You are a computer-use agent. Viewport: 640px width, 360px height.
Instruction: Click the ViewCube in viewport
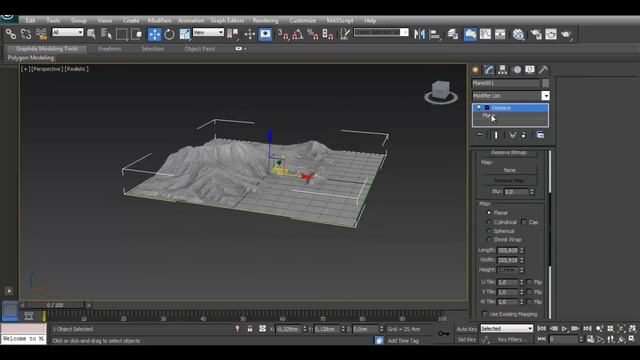click(x=441, y=92)
